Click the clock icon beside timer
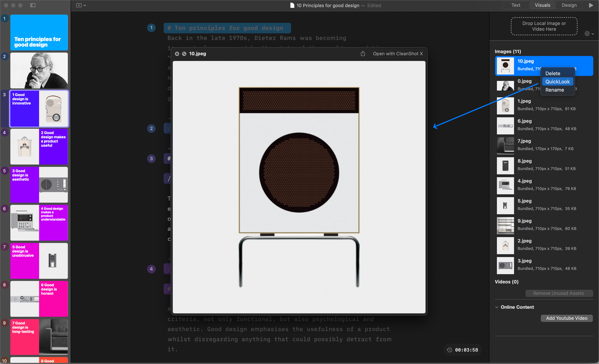 pyautogui.click(x=449, y=350)
